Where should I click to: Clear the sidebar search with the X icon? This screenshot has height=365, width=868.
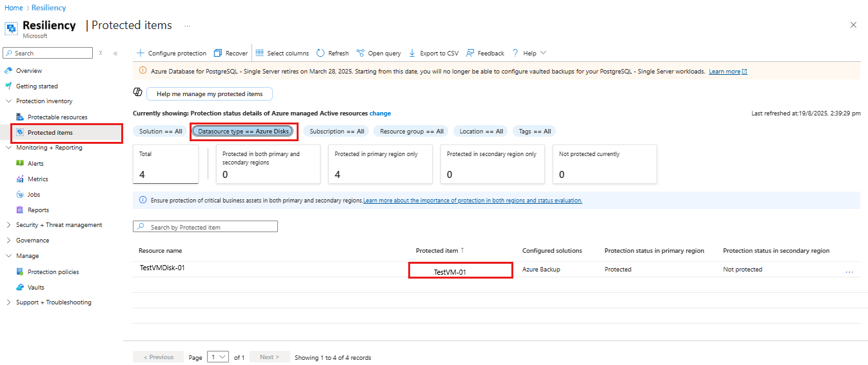click(101, 53)
